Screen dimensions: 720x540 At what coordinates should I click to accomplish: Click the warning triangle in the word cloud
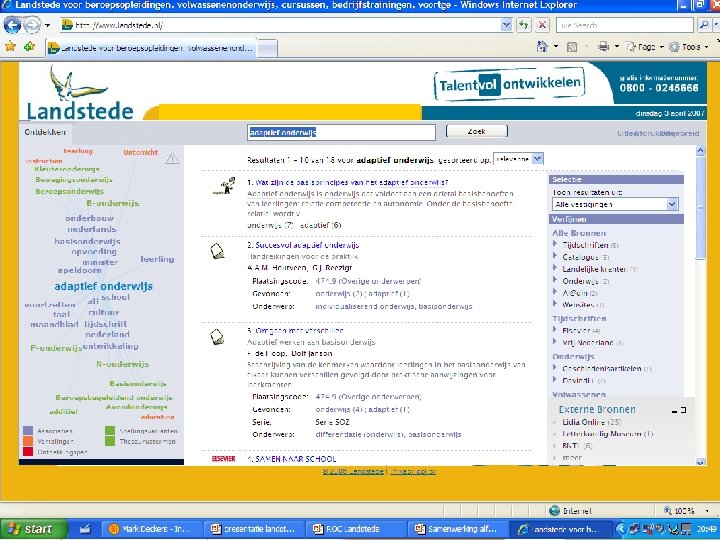pos(172,159)
